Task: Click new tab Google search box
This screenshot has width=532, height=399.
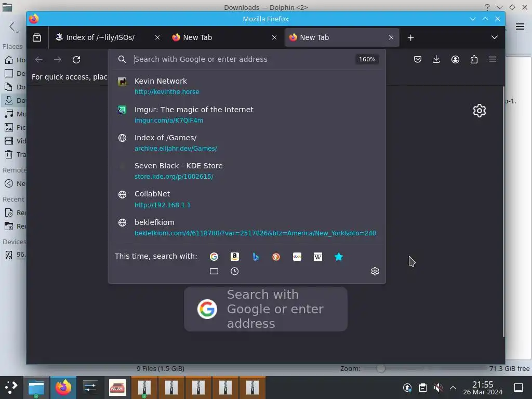Action: click(x=265, y=309)
